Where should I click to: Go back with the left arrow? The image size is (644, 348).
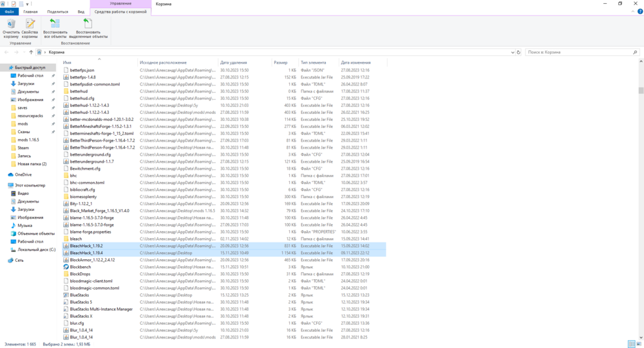(6, 52)
